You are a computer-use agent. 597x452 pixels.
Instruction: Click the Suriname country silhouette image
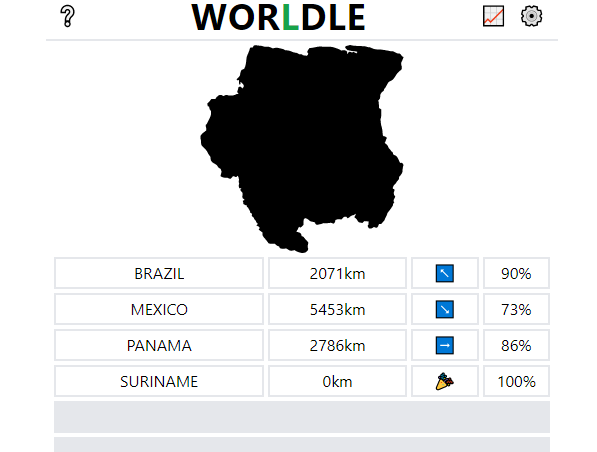point(302,149)
